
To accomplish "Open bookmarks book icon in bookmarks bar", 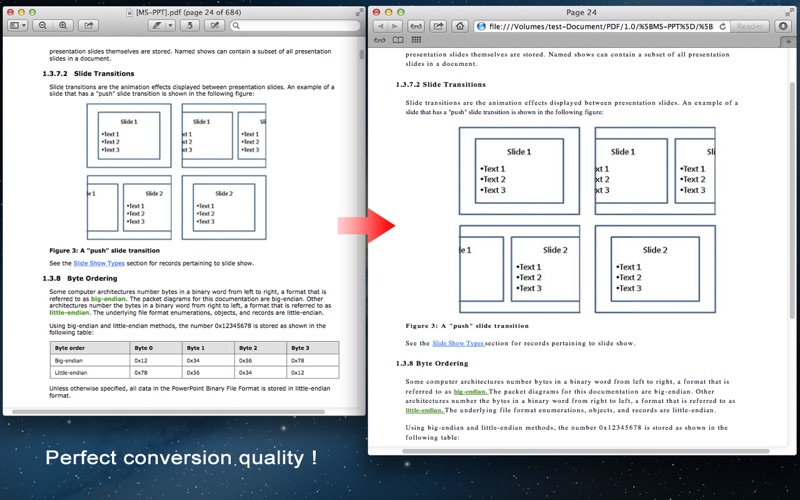I will [398, 40].
